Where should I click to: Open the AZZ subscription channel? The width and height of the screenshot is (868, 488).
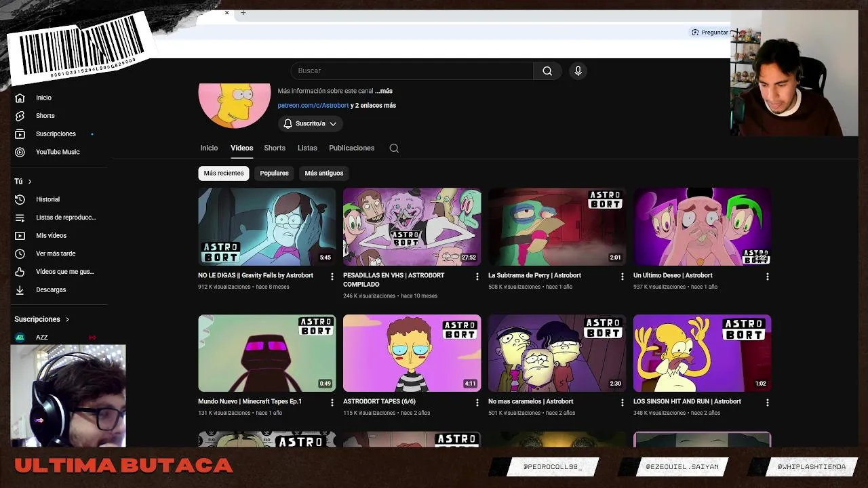(42, 338)
